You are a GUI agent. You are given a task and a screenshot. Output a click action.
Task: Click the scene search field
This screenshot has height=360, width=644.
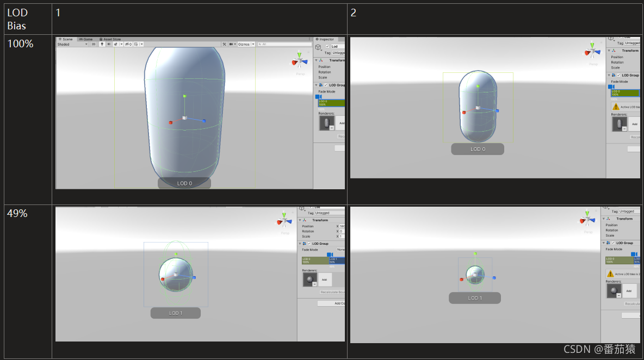pos(284,45)
